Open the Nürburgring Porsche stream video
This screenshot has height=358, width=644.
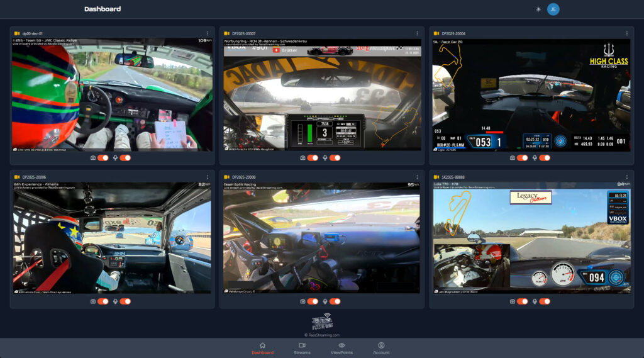pyautogui.click(x=321, y=94)
